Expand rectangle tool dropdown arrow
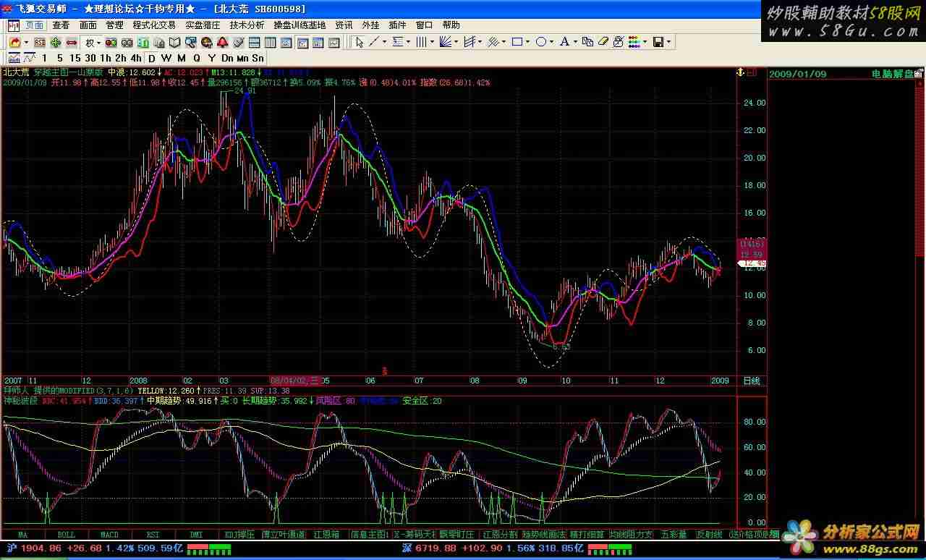 pos(527,42)
